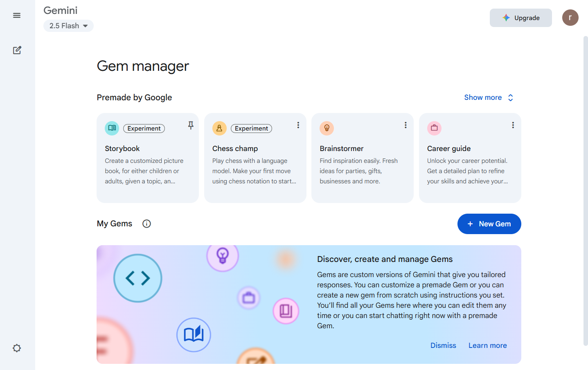The height and width of the screenshot is (370, 588).
Task: Start a new chat with the compose icon
Action: point(17,50)
